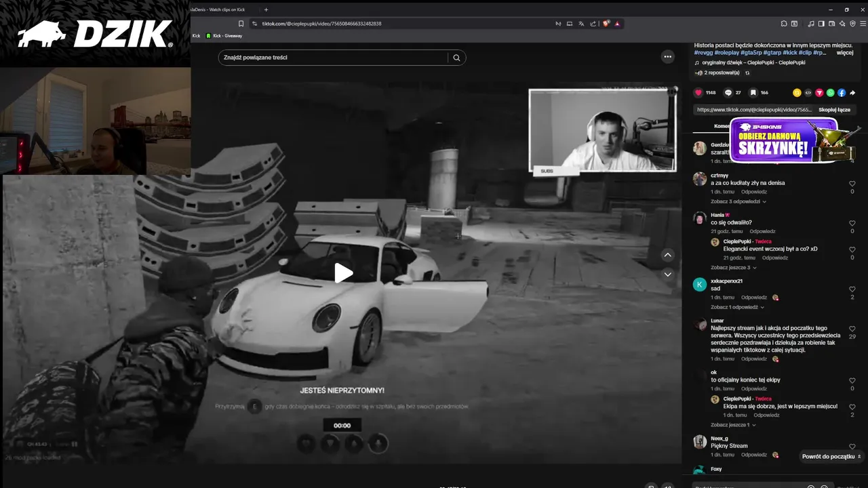This screenshot has width=868, height=488.
Task: Expand 'Zobacz 3 odpowiedzi' under cz1myy
Action: pos(738,201)
